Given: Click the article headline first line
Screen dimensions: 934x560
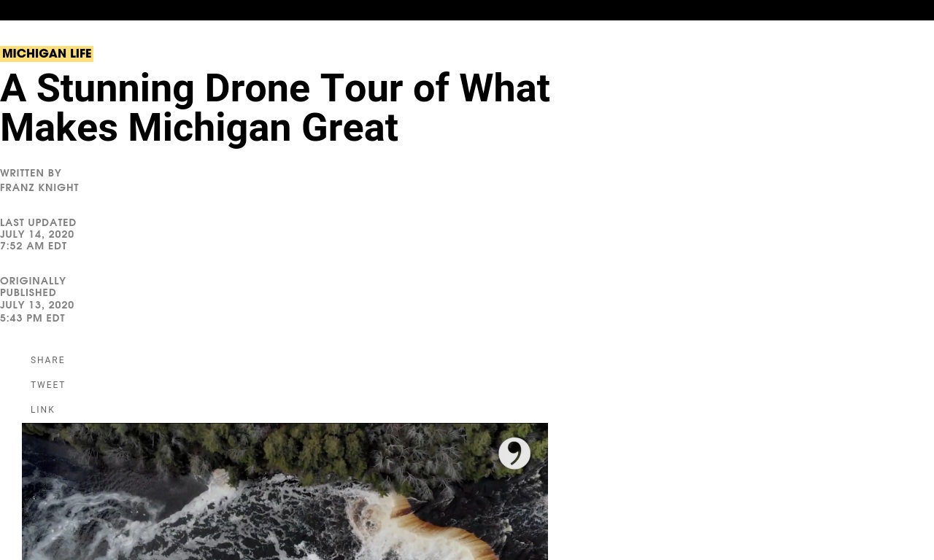Looking at the screenshot, I should tap(275, 89).
